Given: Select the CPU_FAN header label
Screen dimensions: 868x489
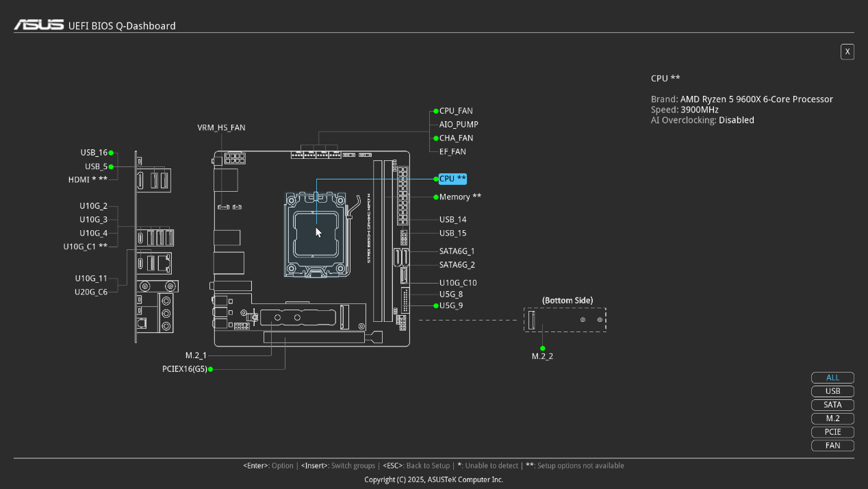Looking at the screenshot, I should tap(456, 111).
